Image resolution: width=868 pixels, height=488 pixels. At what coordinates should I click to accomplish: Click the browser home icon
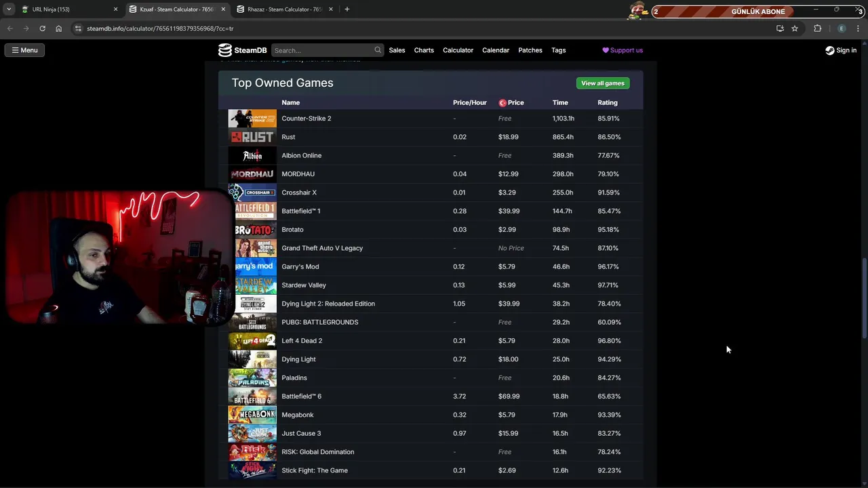pyautogui.click(x=58, y=28)
